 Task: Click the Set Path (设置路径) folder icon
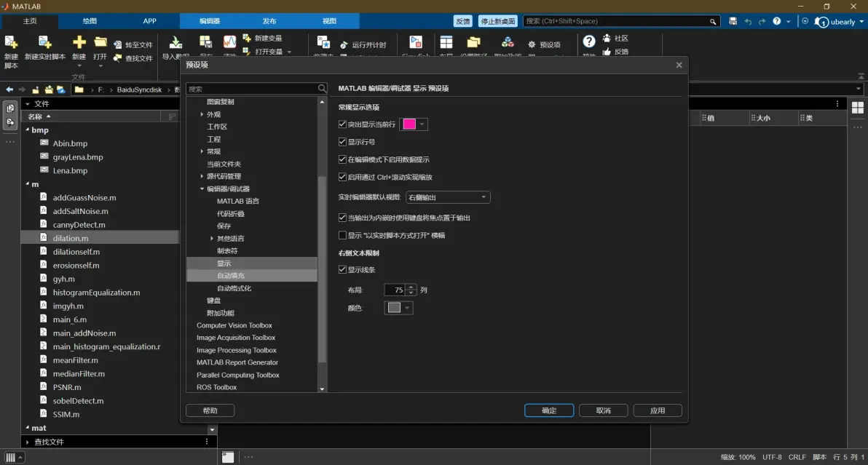473,42
